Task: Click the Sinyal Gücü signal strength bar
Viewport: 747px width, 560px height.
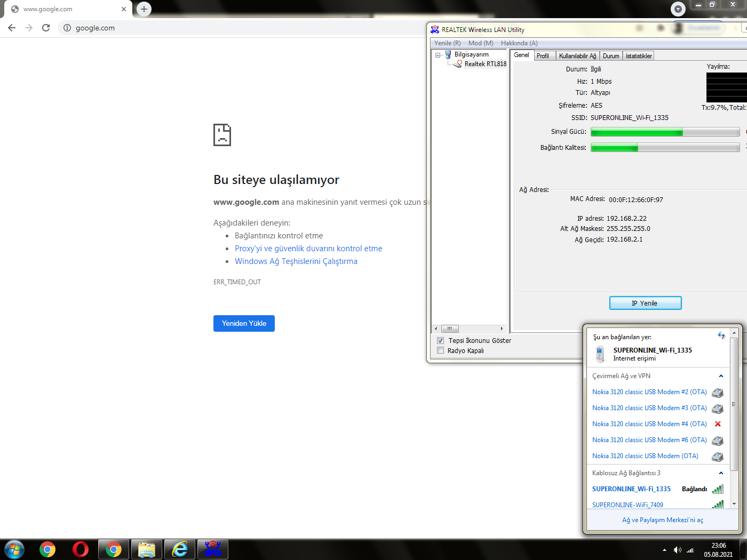Action: coord(665,132)
